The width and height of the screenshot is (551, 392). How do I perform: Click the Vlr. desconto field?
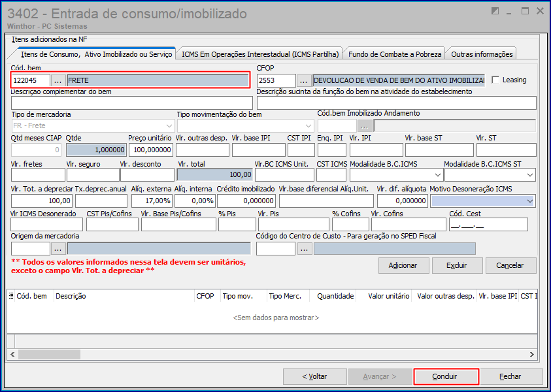tap(147, 174)
